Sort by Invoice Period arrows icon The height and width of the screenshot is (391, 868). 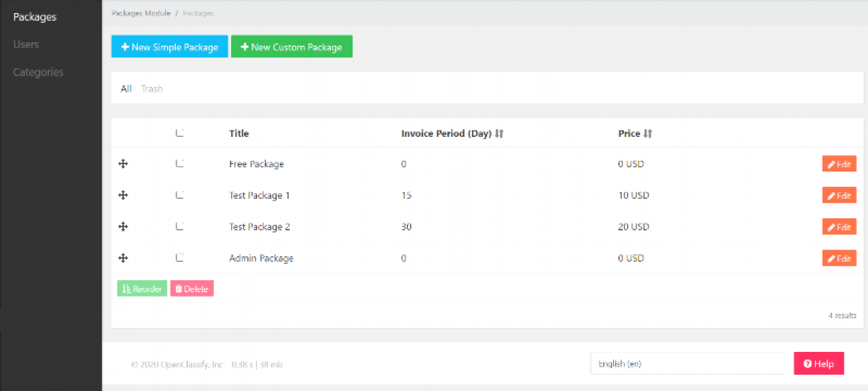pyautogui.click(x=499, y=134)
